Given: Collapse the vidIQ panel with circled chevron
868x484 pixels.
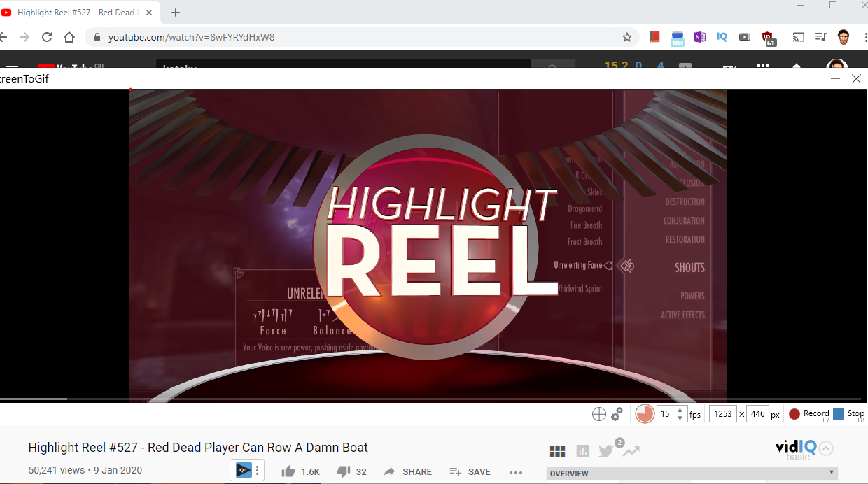Looking at the screenshot, I should [x=826, y=448].
